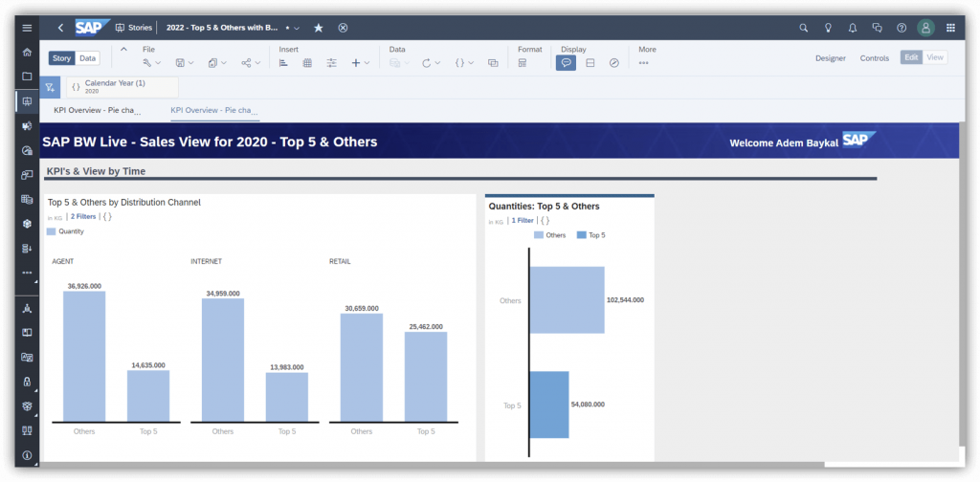Switch to View mode toggle
This screenshot has height=482, width=980.
(x=935, y=57)
